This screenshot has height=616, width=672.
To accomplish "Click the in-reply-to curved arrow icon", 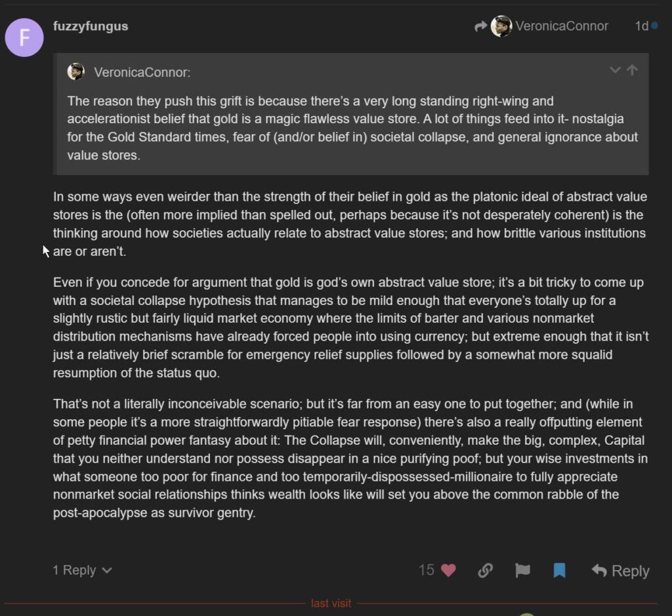I will tap(481, 26).
